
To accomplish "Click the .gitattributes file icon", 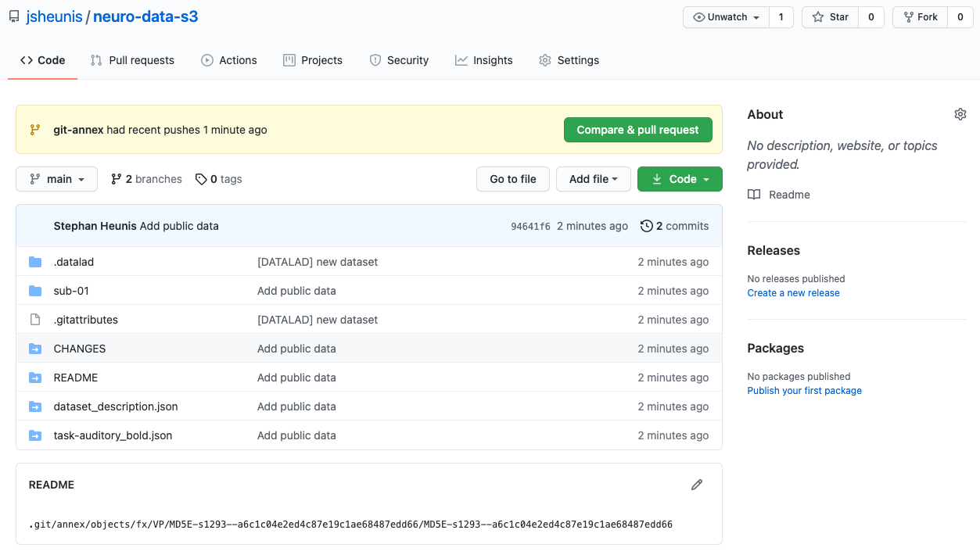I will click(35, 319).
